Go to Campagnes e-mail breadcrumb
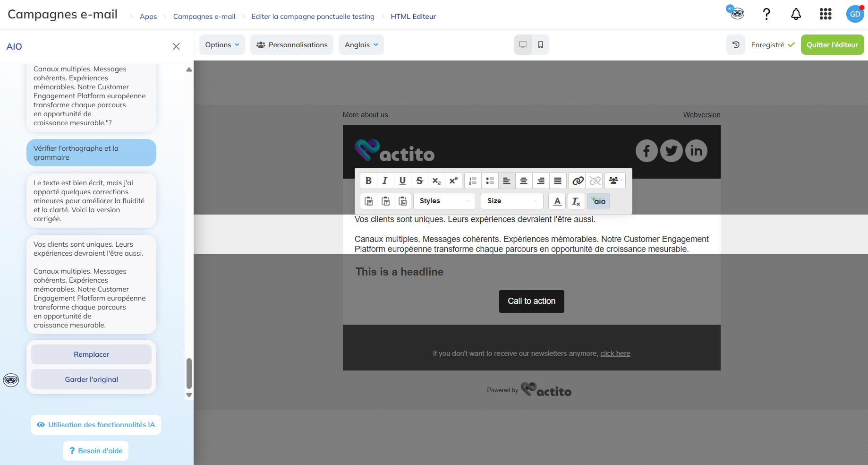The height and width of the screenshot is (465, 868). (x=204, y=17)
